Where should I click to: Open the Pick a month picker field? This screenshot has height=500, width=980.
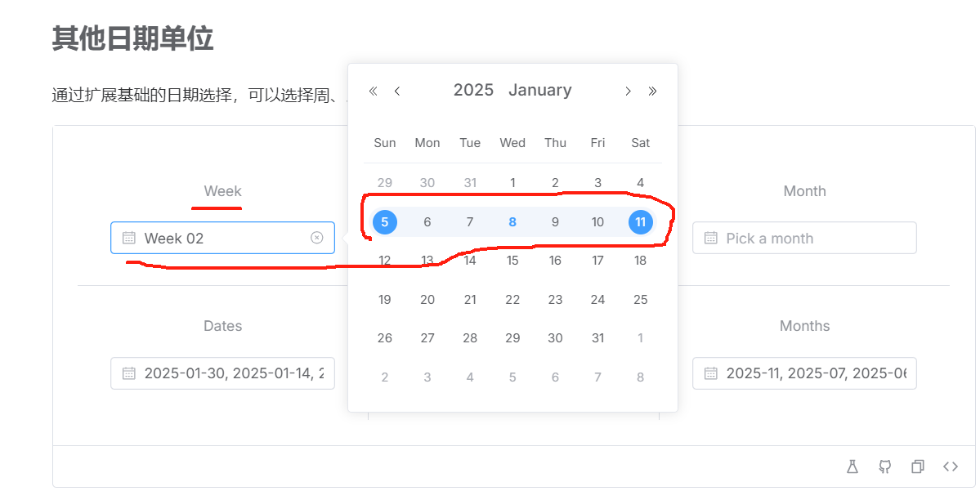[804, 238]
